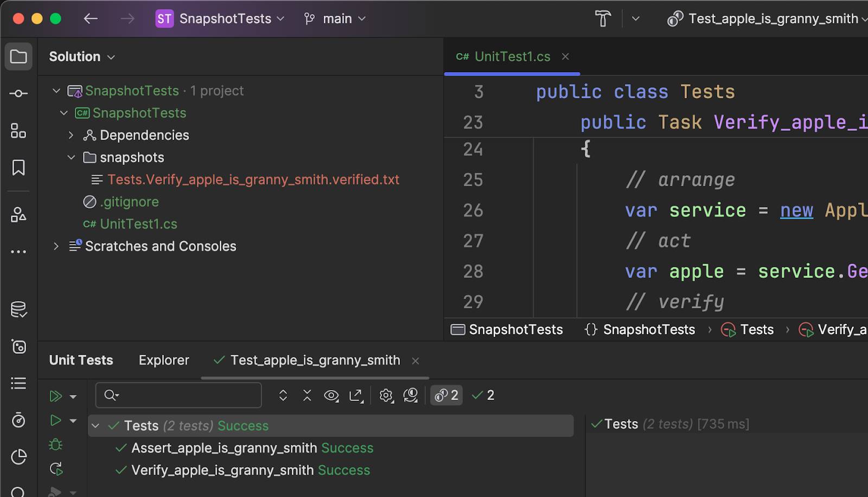
Task: Open the run selected tests dropdown arrow
Action: 73,420
